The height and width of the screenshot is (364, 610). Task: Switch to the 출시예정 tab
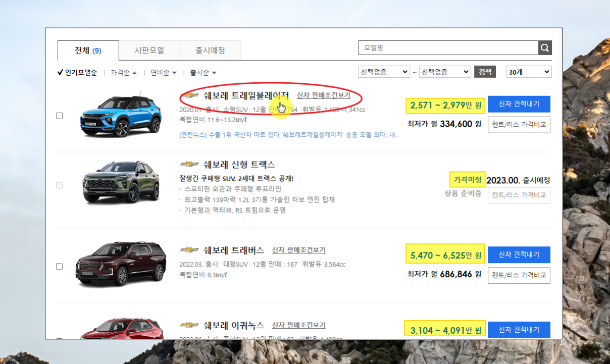pos(211,50)
